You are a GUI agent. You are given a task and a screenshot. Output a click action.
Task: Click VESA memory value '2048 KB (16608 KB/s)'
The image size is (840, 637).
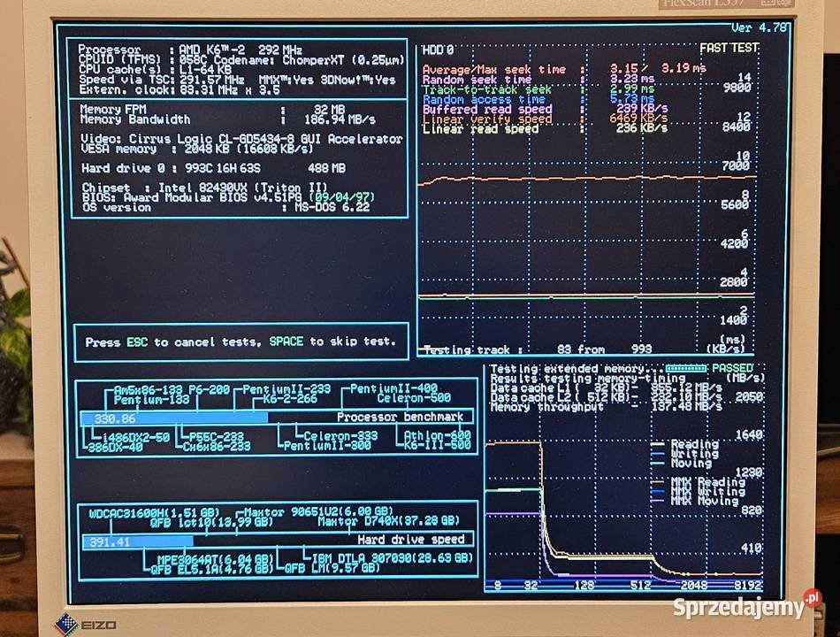[248, 149]
